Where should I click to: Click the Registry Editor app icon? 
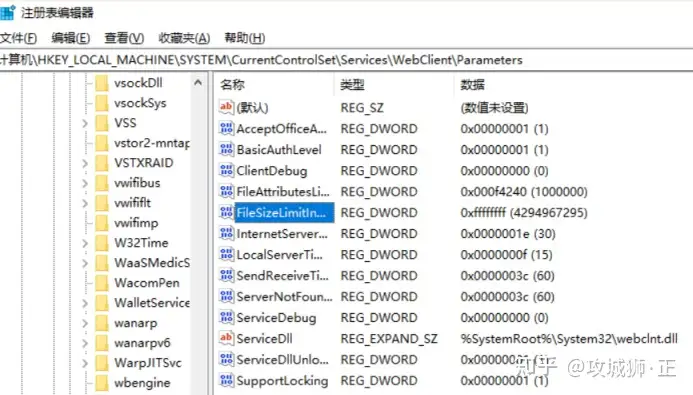coord(8,13)
